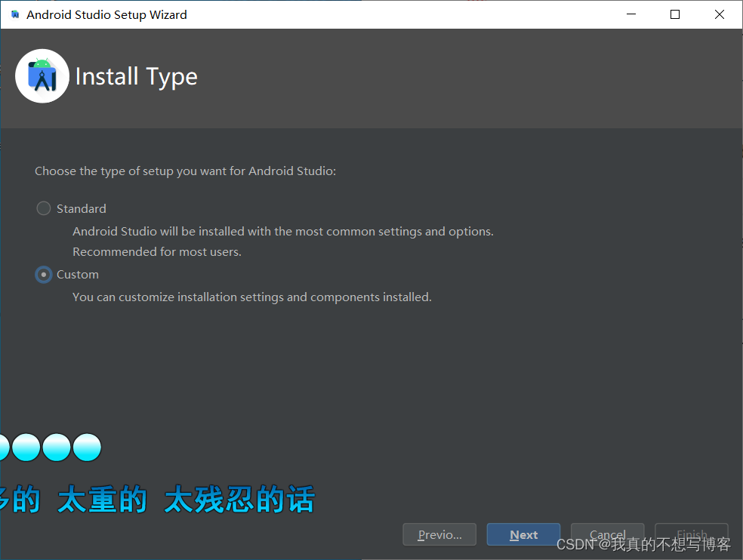Click the 'Custom' option label
The height and width of the screenshot is (560, 743).
click(78, 274)
